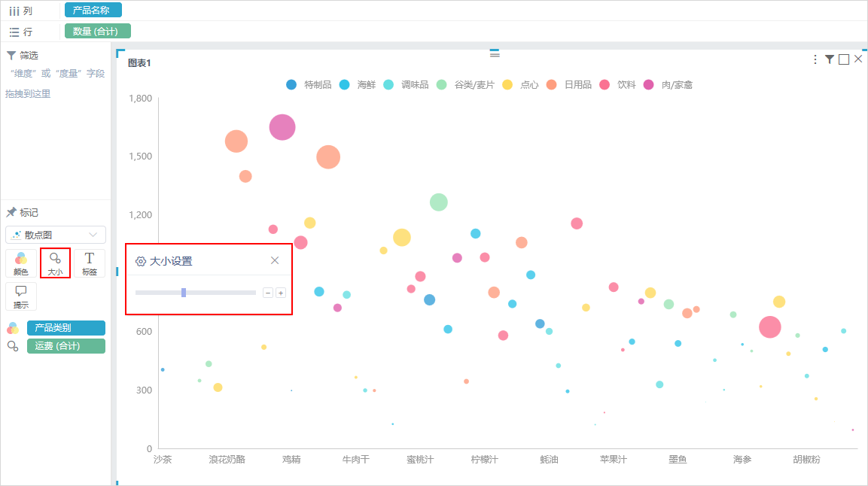Click the x-axis label 海参

tap(742, 460)
